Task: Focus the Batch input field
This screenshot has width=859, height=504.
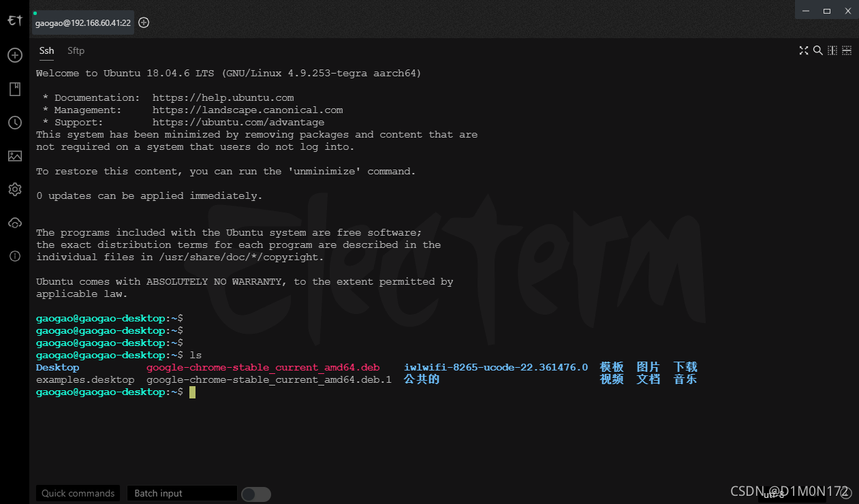Action: click(182, 493)
